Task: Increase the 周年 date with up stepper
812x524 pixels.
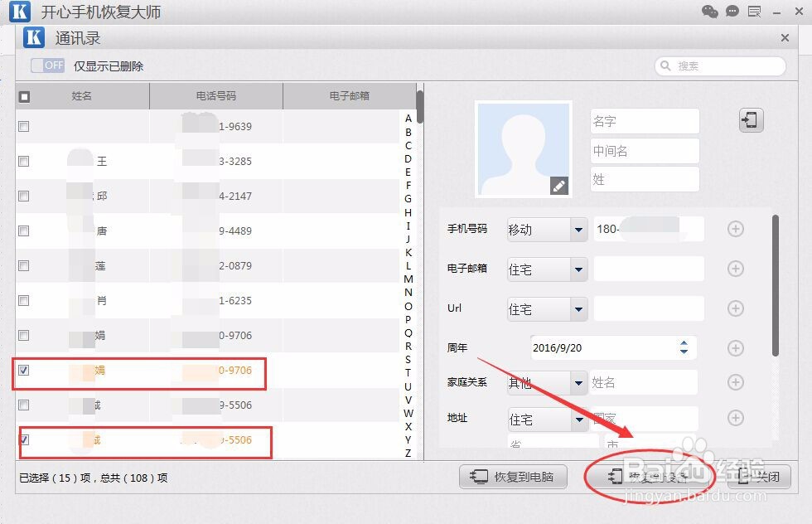Action: click(684, 343)
